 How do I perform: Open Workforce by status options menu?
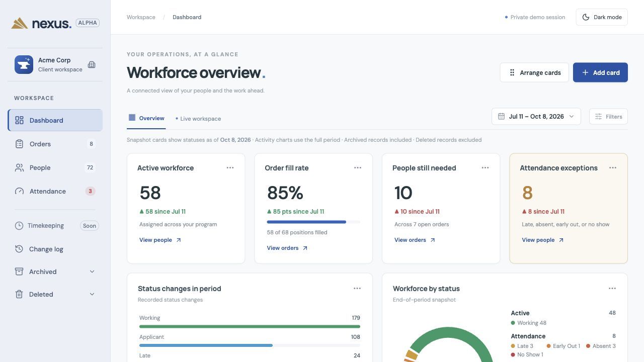pos(612,288)
